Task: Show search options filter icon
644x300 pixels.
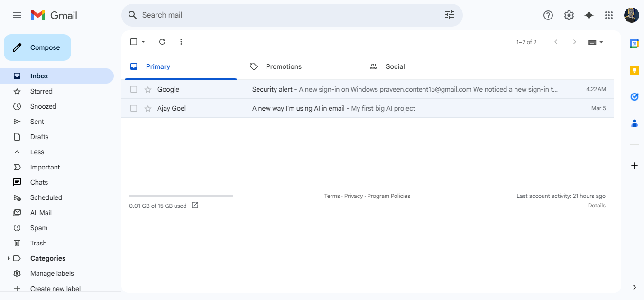Action: point(449,15)
